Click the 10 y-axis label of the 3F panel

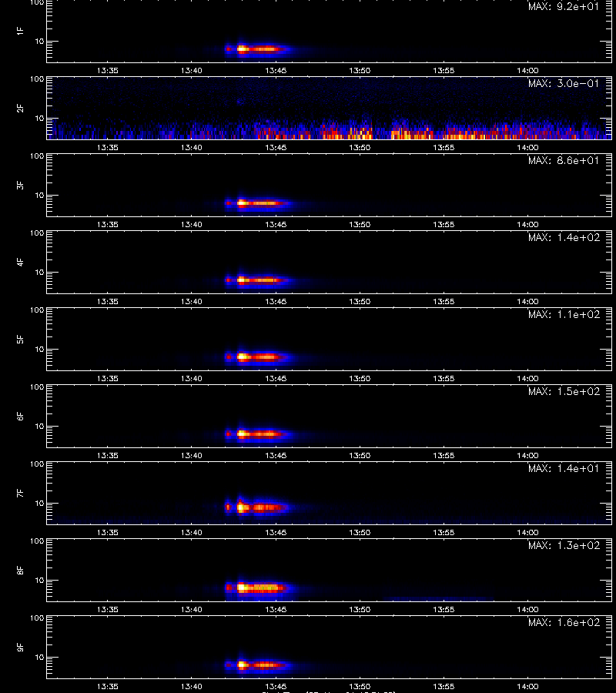click(39, 195)
